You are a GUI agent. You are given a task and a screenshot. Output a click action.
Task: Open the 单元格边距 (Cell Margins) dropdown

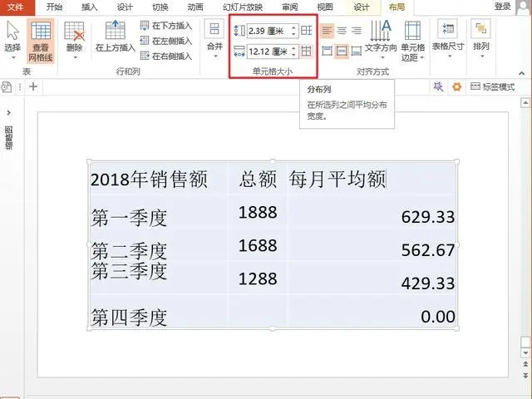click(412, 41)
